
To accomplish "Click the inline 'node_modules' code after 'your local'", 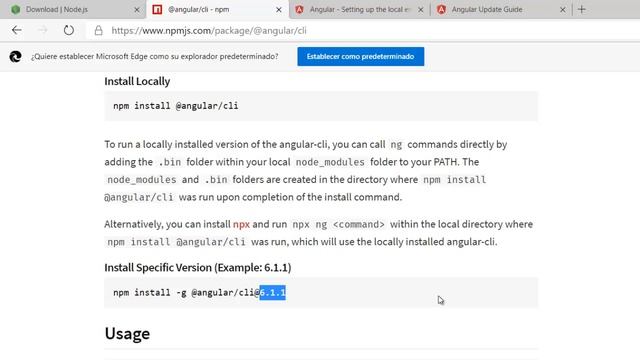I will (x=330, y=162).
